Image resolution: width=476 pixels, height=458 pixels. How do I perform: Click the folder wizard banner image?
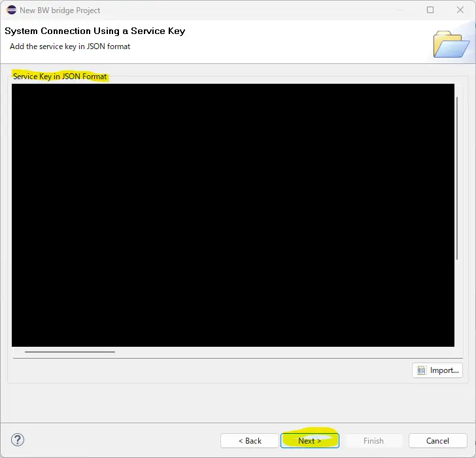[451, 44]
